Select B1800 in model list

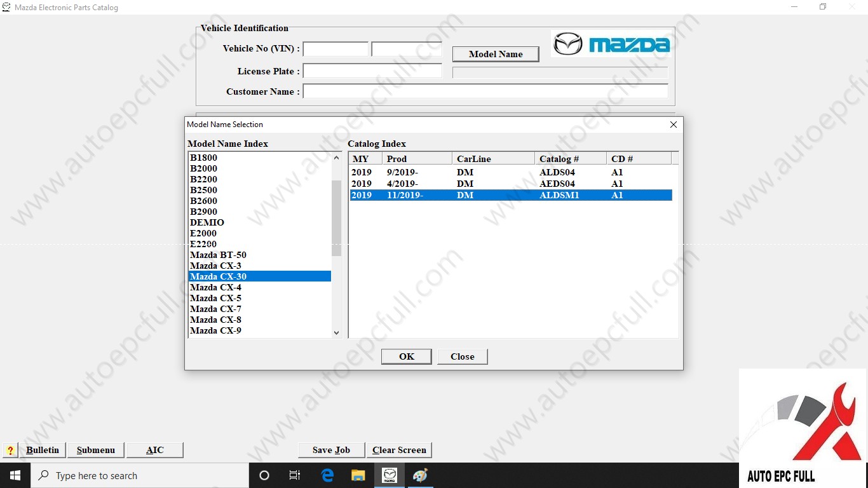[260, 158]
